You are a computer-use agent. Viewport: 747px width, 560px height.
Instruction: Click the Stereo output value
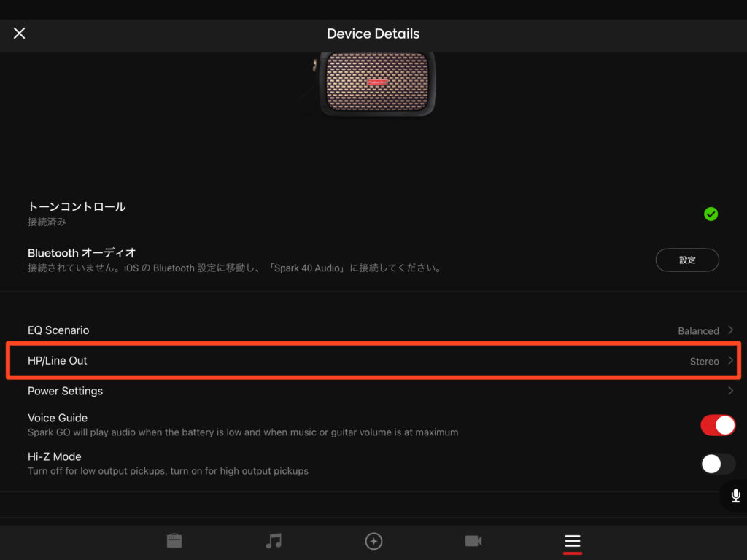coord(704,361)
